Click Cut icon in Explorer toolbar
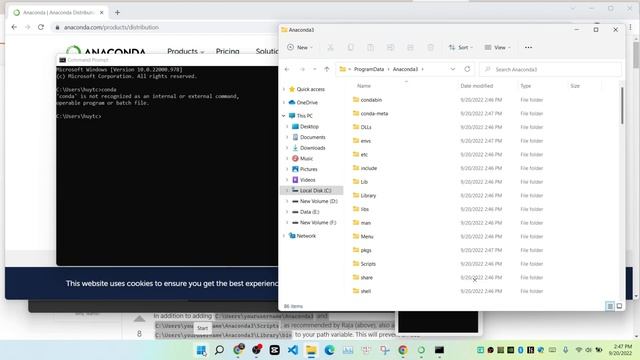The width and height of the screenshot is (640, 360). (330, 47)
